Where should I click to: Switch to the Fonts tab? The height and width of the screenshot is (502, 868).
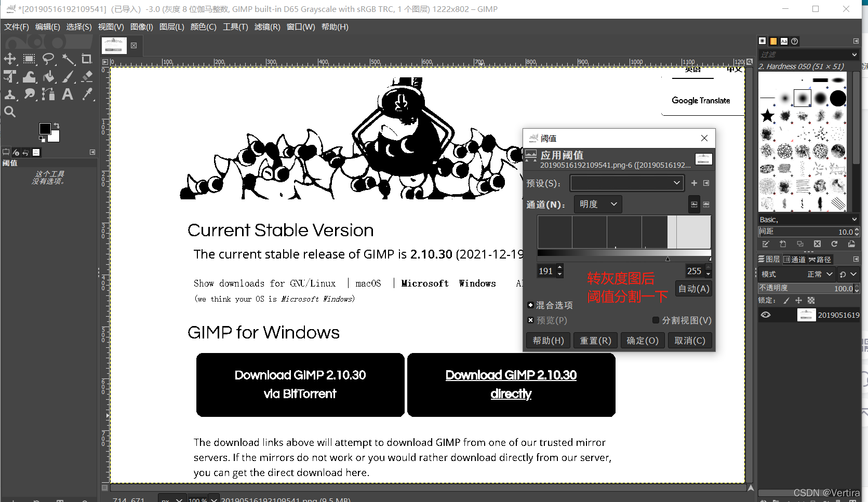(784, 41)
